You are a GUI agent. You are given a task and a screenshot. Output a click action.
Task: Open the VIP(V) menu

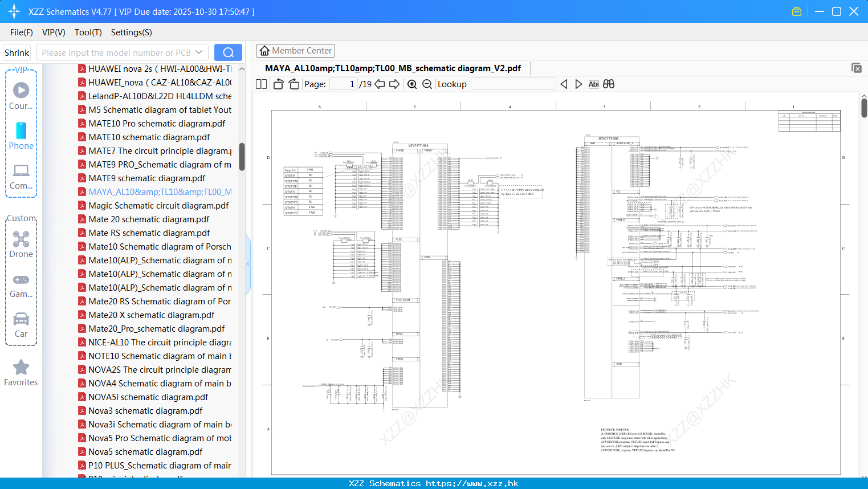[54, 32]
